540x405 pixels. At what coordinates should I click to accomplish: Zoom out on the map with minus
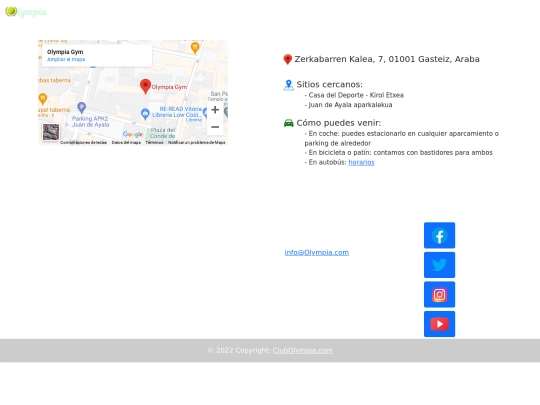(215, 127)
